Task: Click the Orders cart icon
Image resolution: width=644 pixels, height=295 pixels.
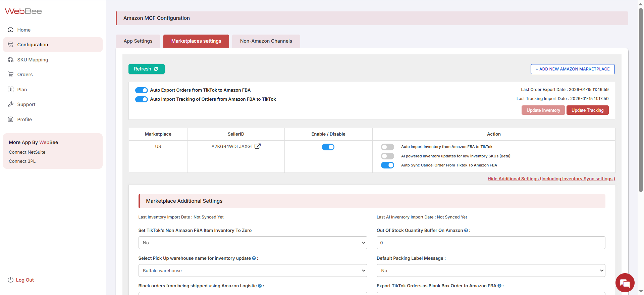Action: pyautogui.click(x=11, y=75)
